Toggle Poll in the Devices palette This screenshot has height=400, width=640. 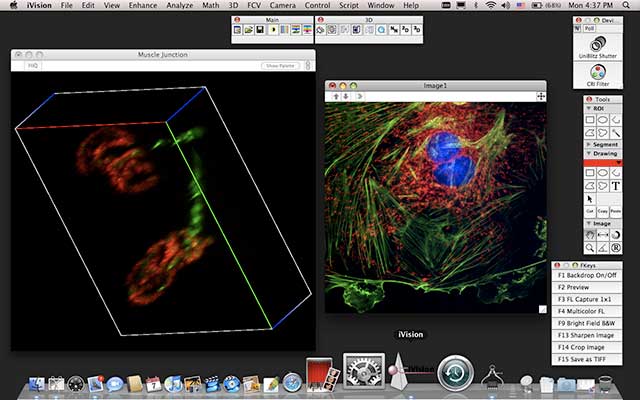(589, 29)
